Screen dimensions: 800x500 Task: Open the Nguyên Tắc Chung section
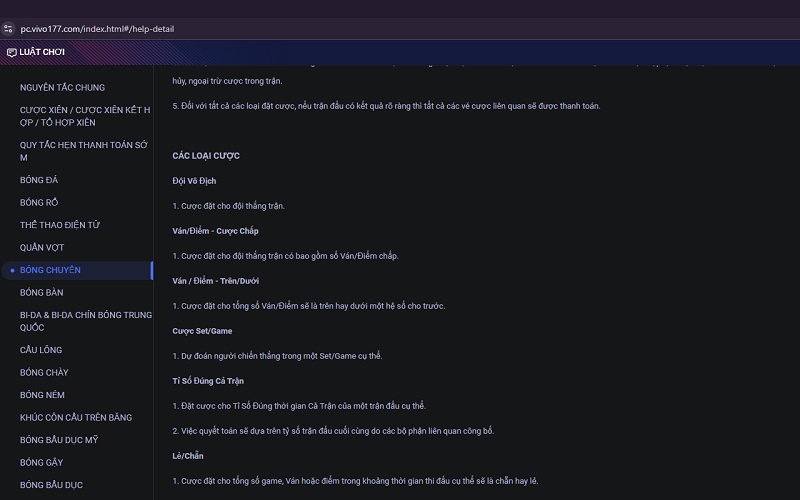pyautogui.click(x=62, y=87)
